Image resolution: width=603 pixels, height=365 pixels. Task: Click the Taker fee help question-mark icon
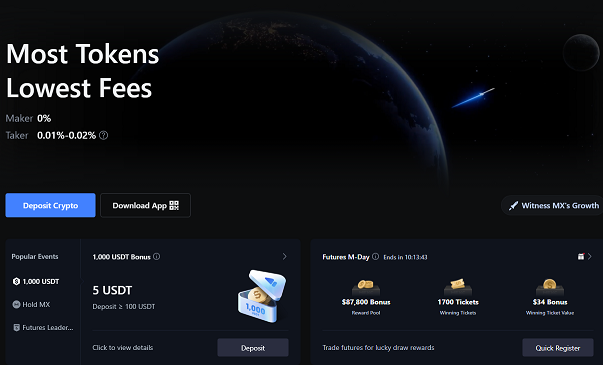coord(103,135)
